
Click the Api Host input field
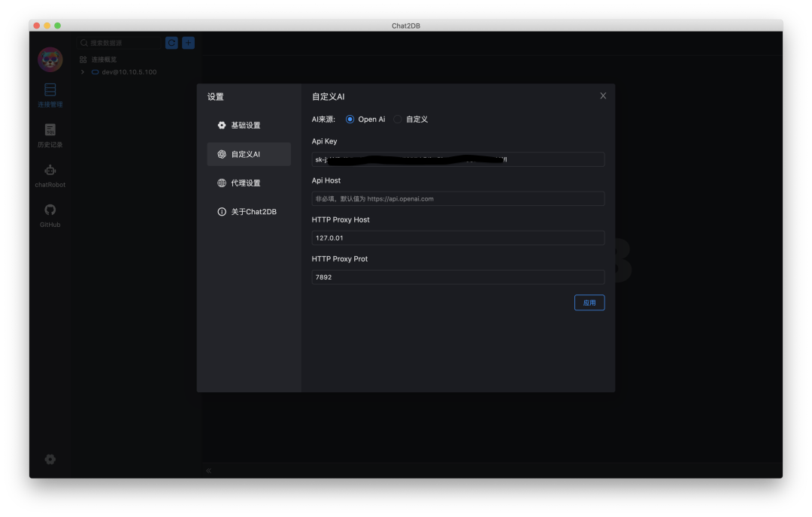[x=458, y=198]
